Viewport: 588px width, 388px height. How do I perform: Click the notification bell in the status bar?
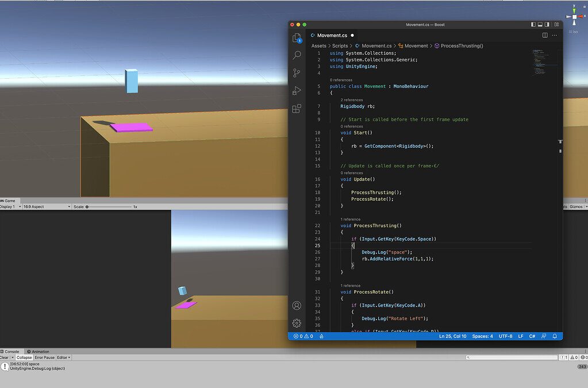(554, 336)
